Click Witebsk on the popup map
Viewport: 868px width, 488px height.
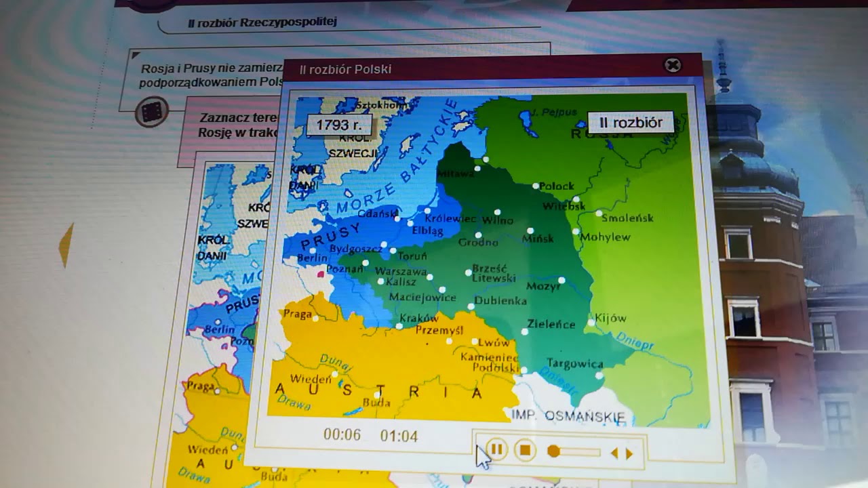(564, 206)
